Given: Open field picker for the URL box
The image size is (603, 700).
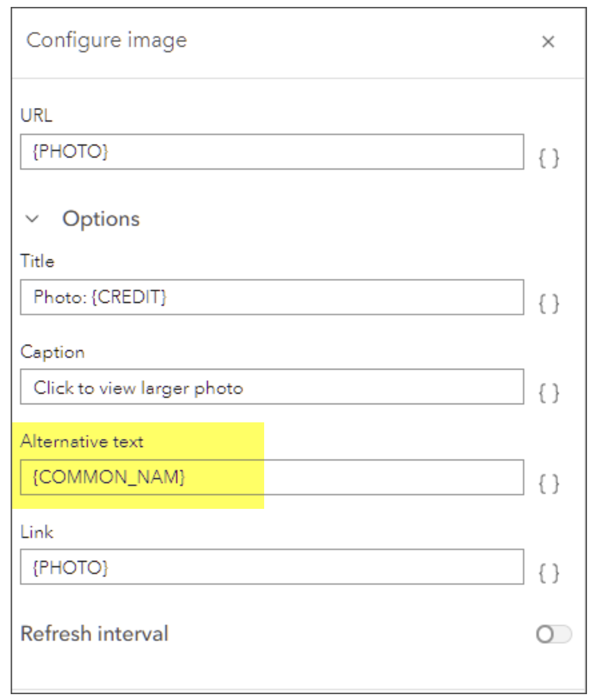Looking at the screenshot, I should point(549,158).
